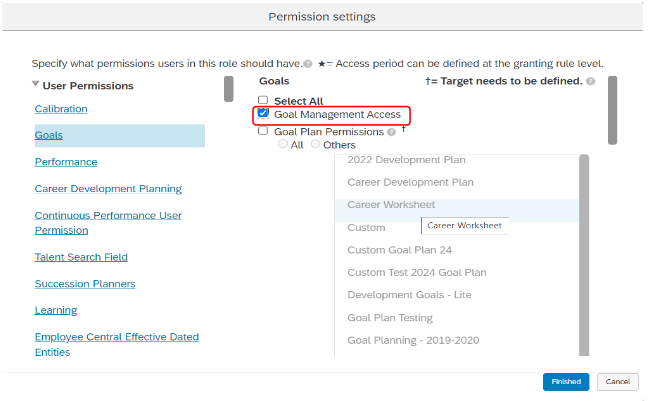Click the Cancel button
The height and width of the screenshot is (401, 651).
coord(618,381)
